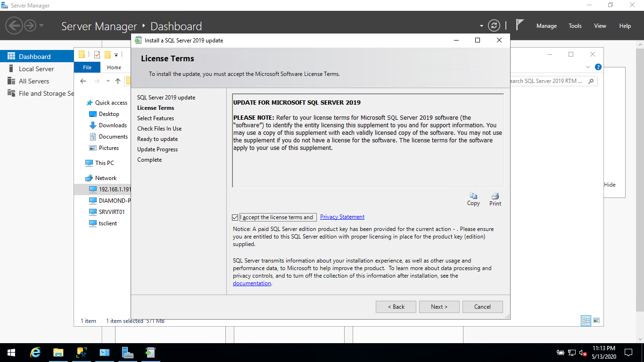This screenshot has width=644, height=362.
Task: Click the Select Features step label
Action: [156, 118]
